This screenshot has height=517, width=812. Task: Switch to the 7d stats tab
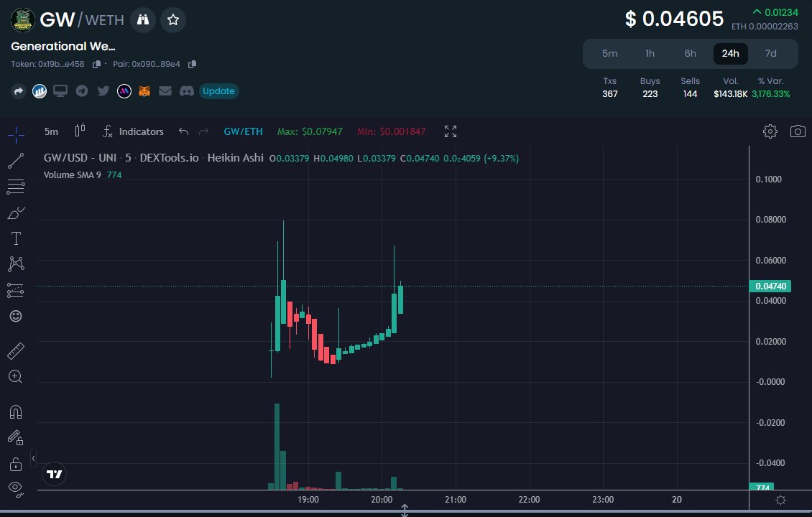(x=770, y=53)
